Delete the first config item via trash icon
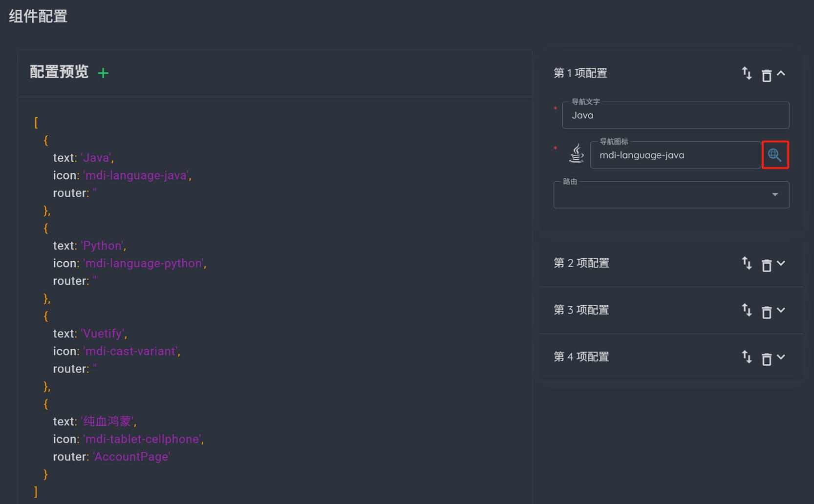The image size is (814, 504). [x=766, y=76]
